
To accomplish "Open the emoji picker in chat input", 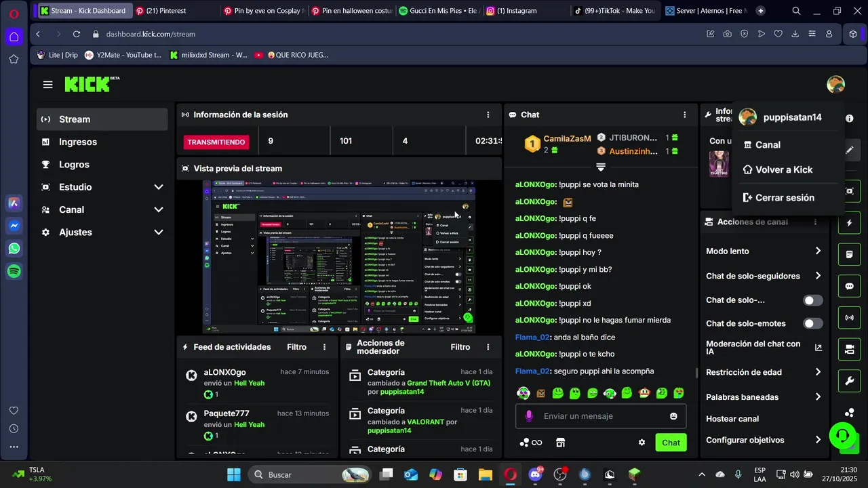I will point(673,416).
